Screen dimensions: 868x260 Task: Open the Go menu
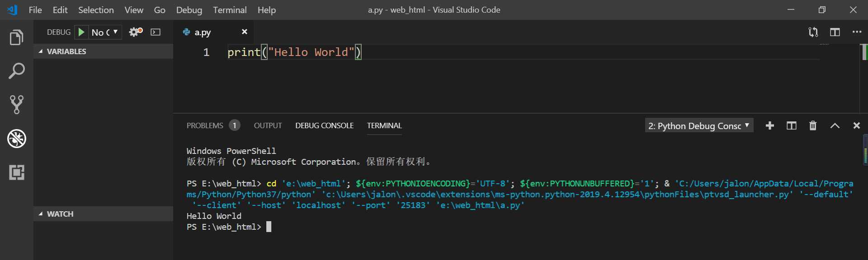pyautogui.click(x=160, y=10)
